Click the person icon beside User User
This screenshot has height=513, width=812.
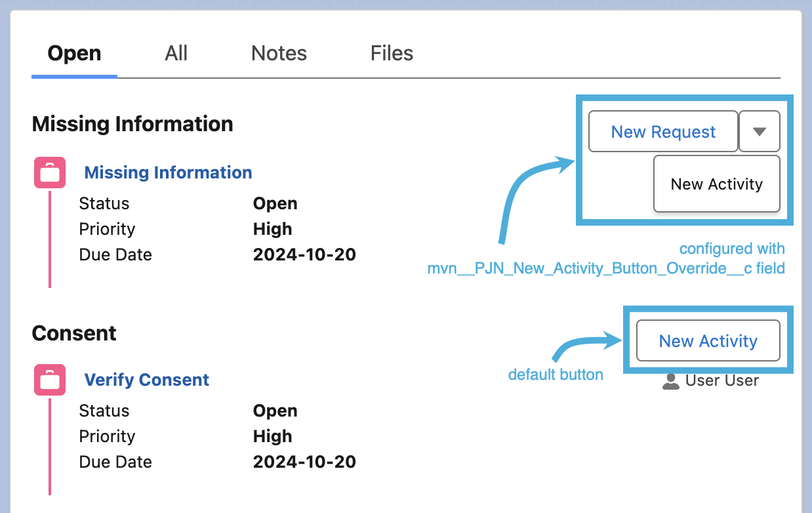pos(671,381)
